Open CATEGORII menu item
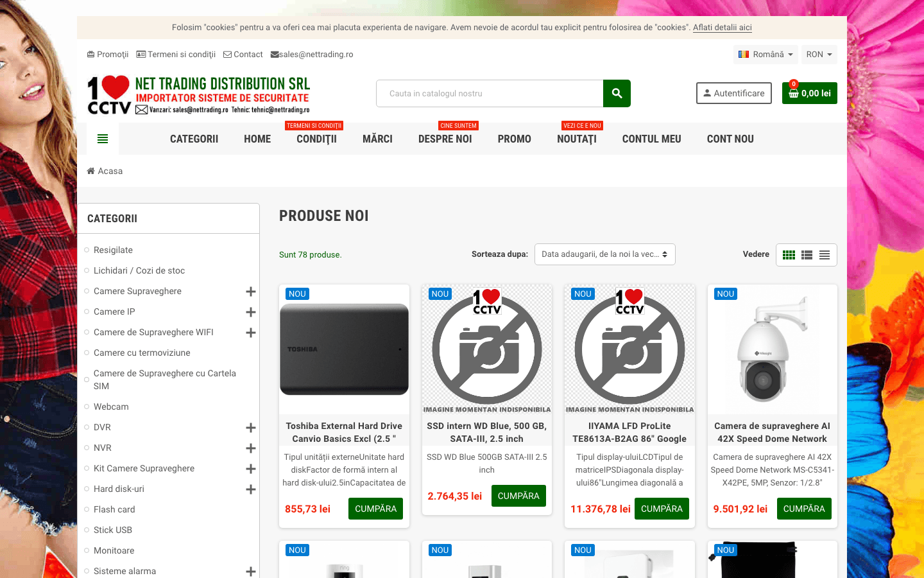This screenshot has height=578, width=924. (x=194, y=139)
